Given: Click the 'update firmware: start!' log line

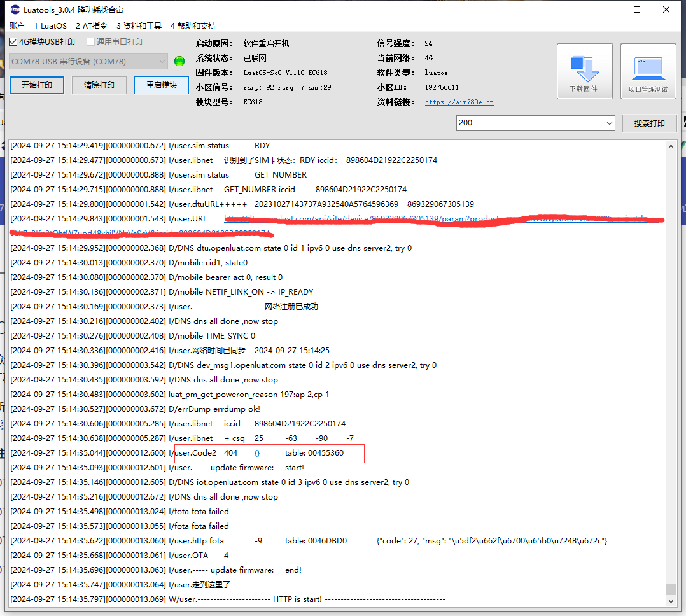Looking at the screenshot, I should click(157, 468).
